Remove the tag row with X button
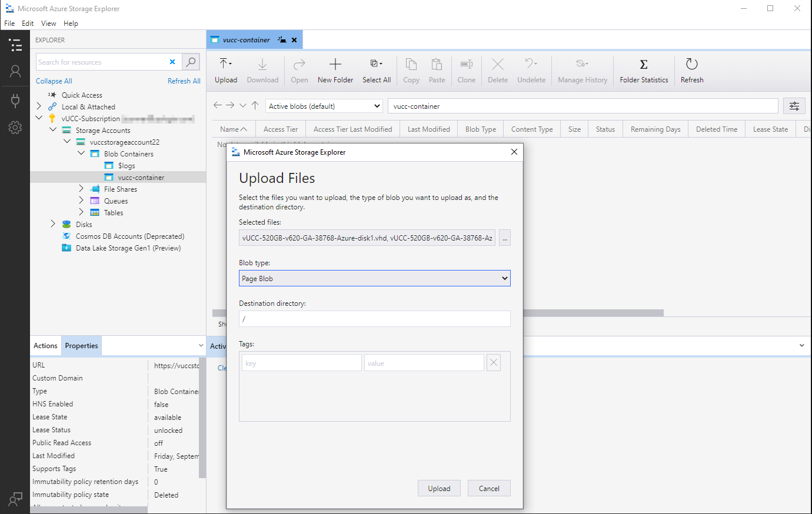 pos(494,363)
